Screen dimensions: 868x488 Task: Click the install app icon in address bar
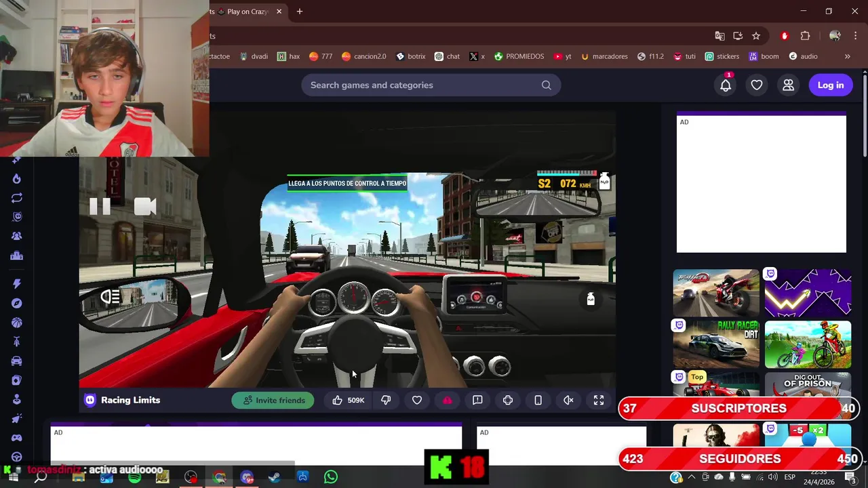tap(738, 36)
